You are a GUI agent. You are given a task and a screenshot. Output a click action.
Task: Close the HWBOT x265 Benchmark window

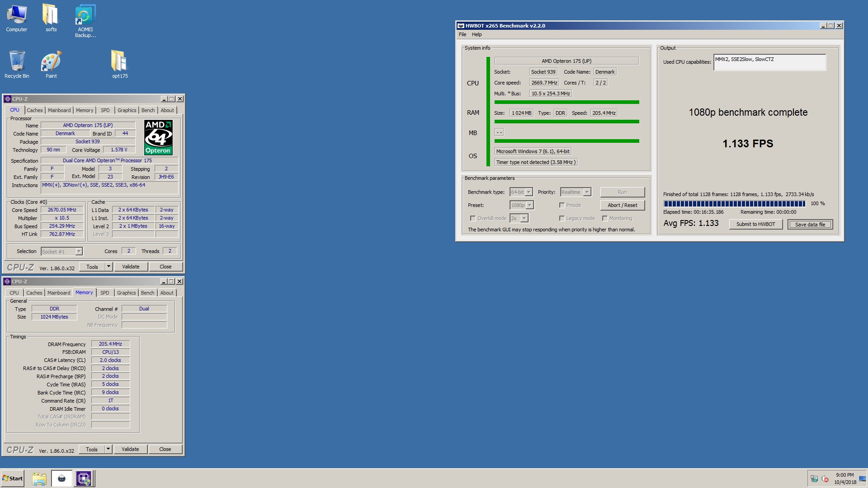(839, 26)
